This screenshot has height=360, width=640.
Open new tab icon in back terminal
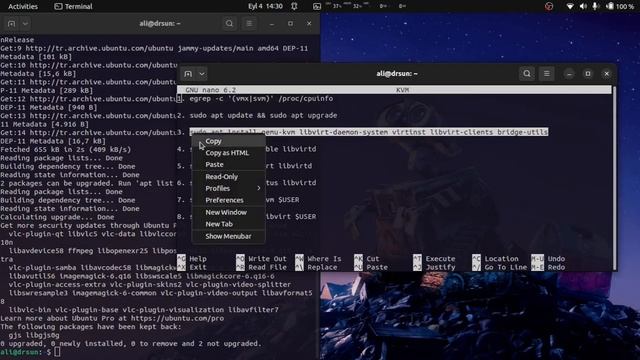(x=11, y=24)
